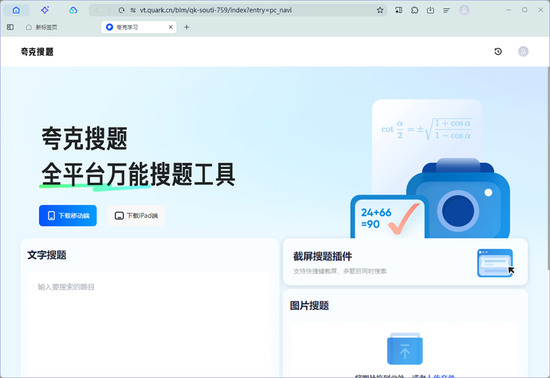Focus the address bar URL vt.quark.cn
The height and width of the screenshot is (378, 550).
216,10
